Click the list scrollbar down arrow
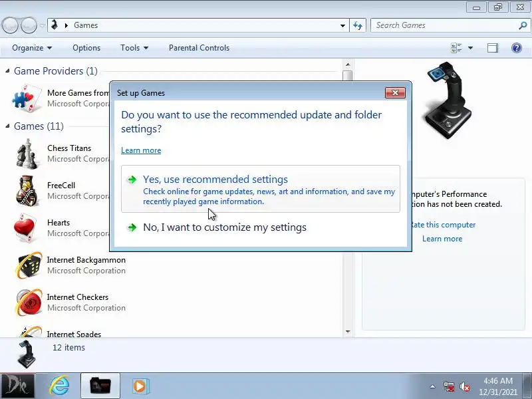This screenshot has width=532, height=399. coord(348,331)
